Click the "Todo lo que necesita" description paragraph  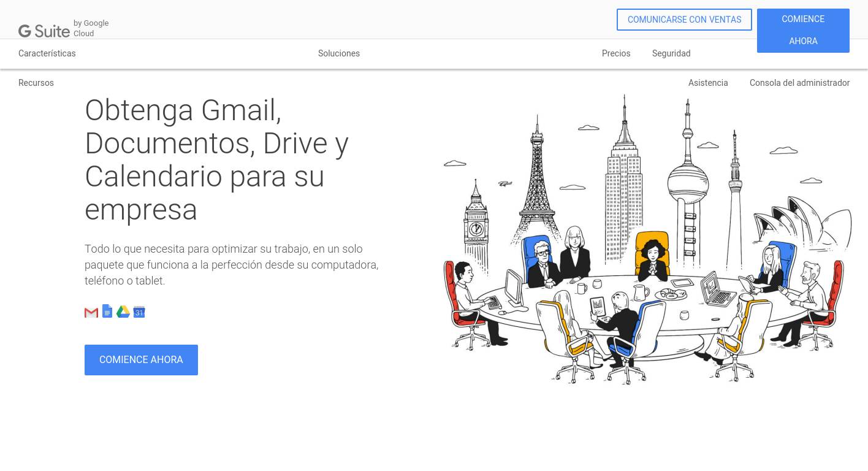pos(231,265)
